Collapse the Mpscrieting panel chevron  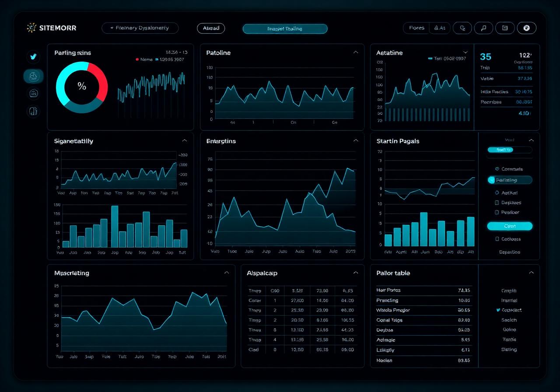pos(227,273)
